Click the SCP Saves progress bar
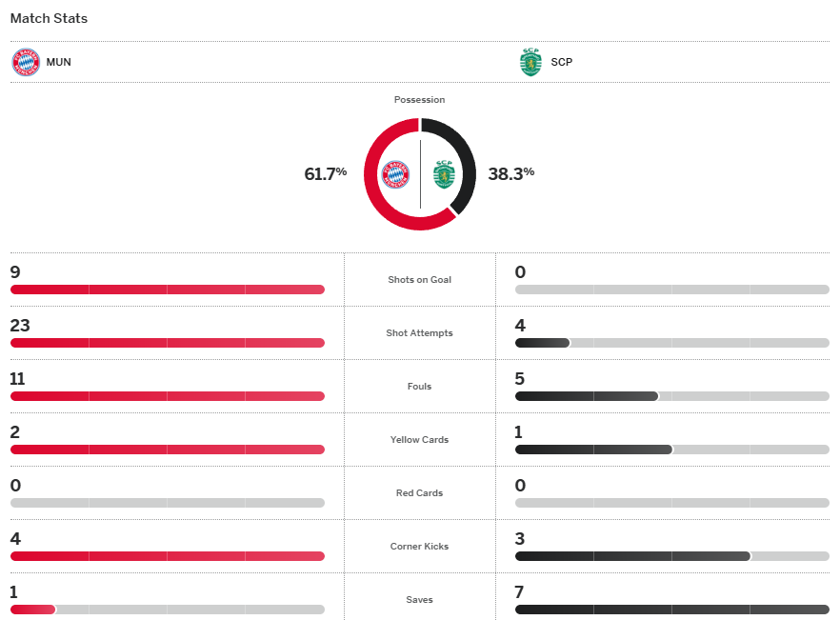840x620 pixels. 671,610
